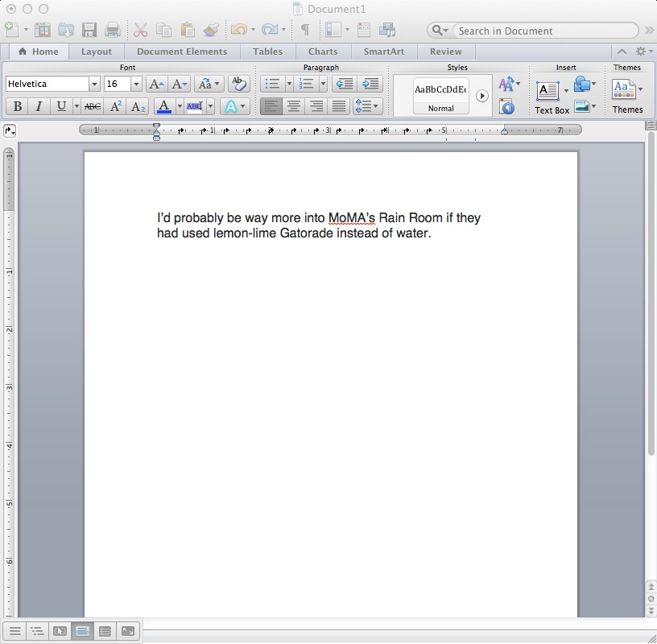This screenshot has width=657, height=644.
Task: Align text left
Action: point(271,106)
